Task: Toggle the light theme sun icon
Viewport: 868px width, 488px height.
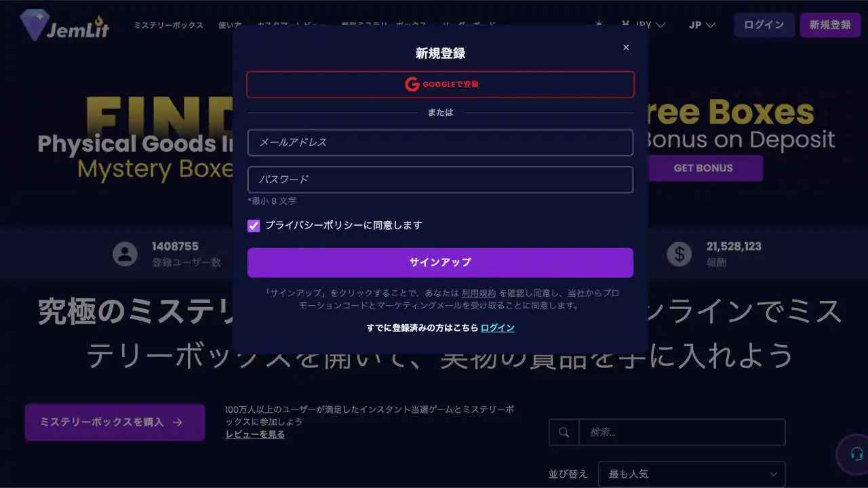Action: 599,24
